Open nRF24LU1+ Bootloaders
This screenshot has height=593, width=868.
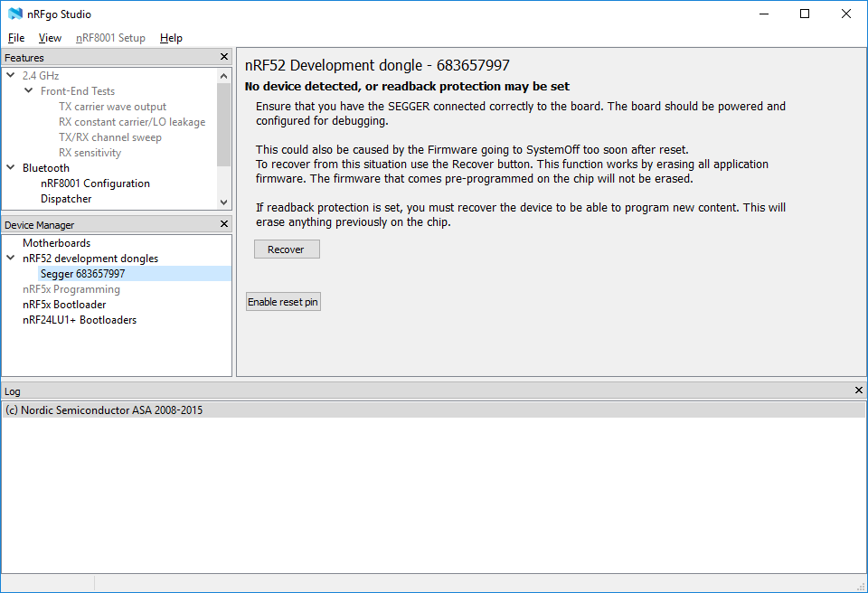[80, 320]
